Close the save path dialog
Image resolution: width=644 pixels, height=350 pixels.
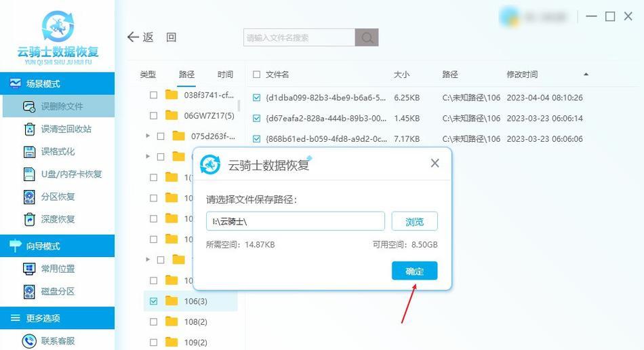point(435,163)
